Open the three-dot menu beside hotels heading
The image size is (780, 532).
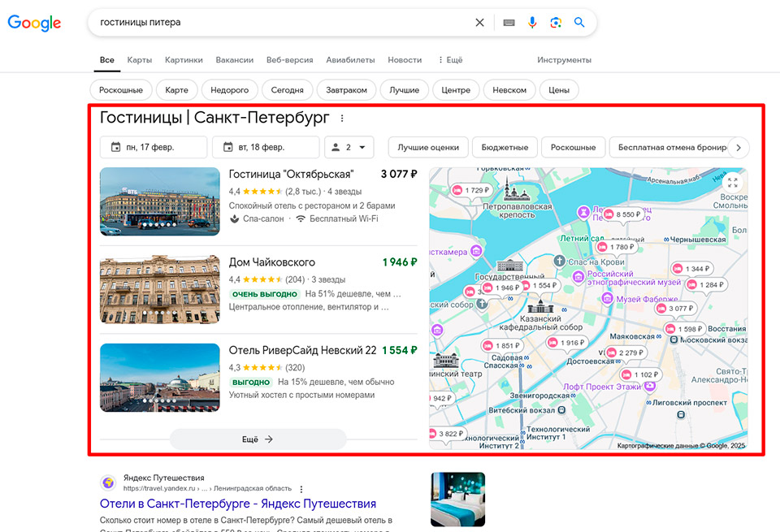(342, 119)
